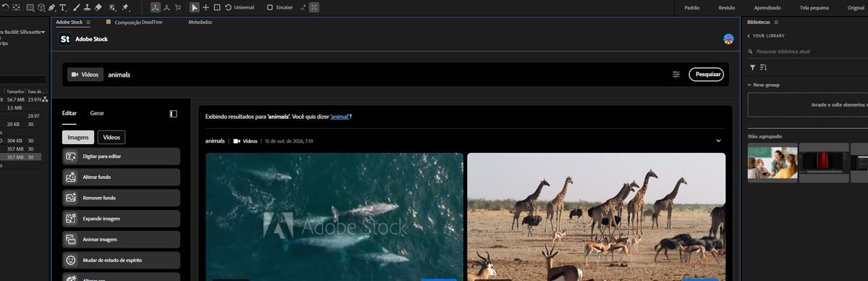Screen dimensions: 868x281
Task: Filter the library with the funnel icon
Action: 752,67
